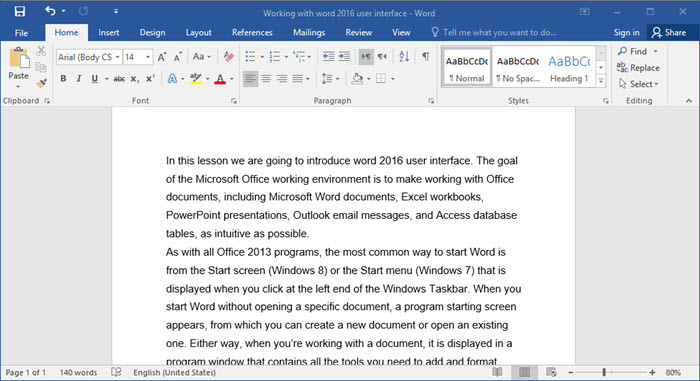Apply red font color button

tap(220, 79)
